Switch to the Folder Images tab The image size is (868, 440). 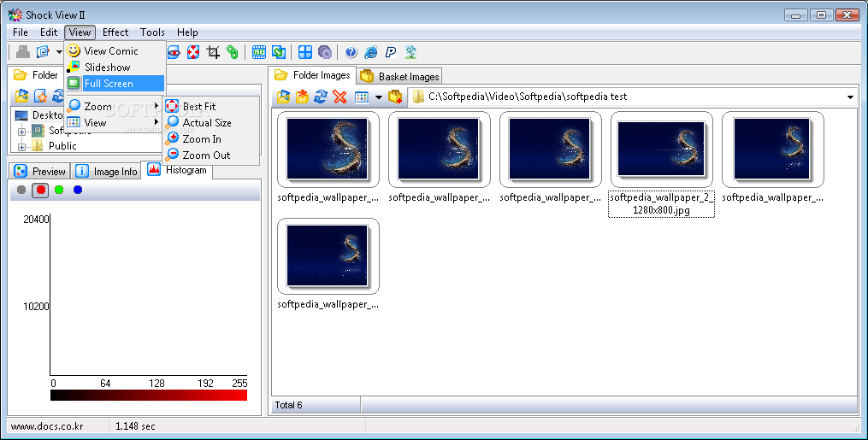313,75
